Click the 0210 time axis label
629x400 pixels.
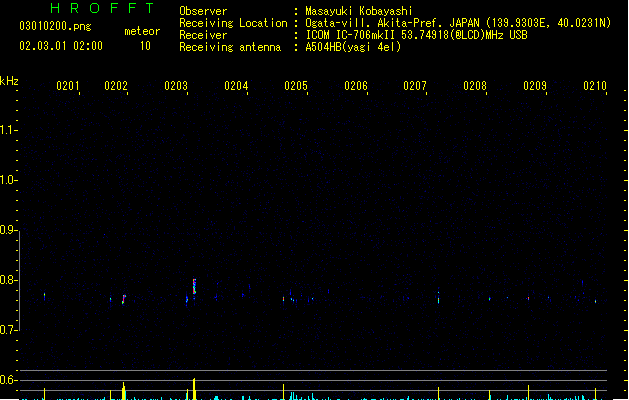(595, 86)
